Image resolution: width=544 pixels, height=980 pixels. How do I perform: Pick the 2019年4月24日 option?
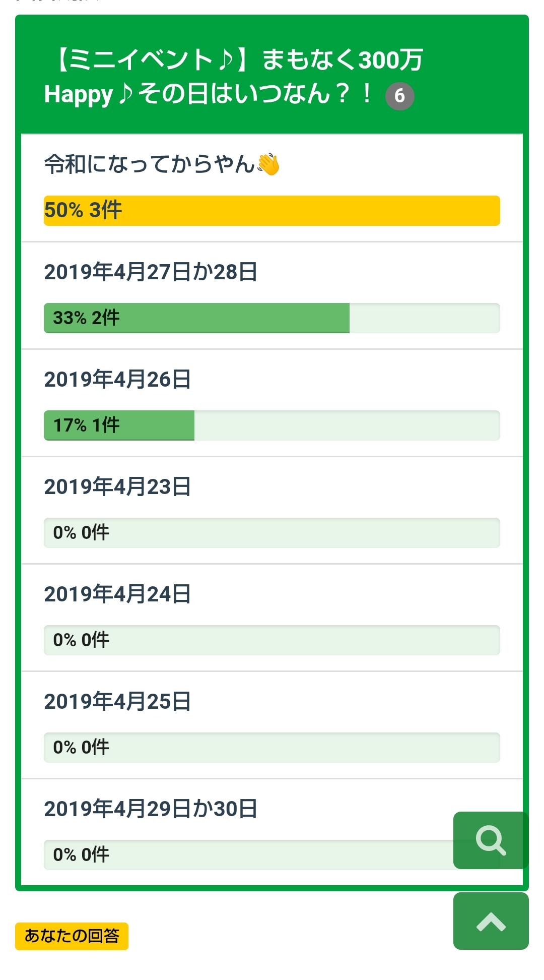click(117, 594)
